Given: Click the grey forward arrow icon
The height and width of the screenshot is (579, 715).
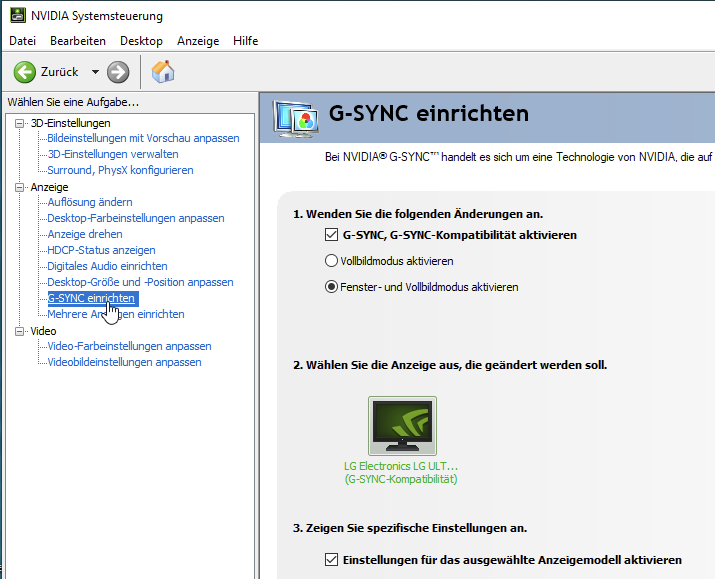Looking at the screenshot, I should tap(118, 72).
